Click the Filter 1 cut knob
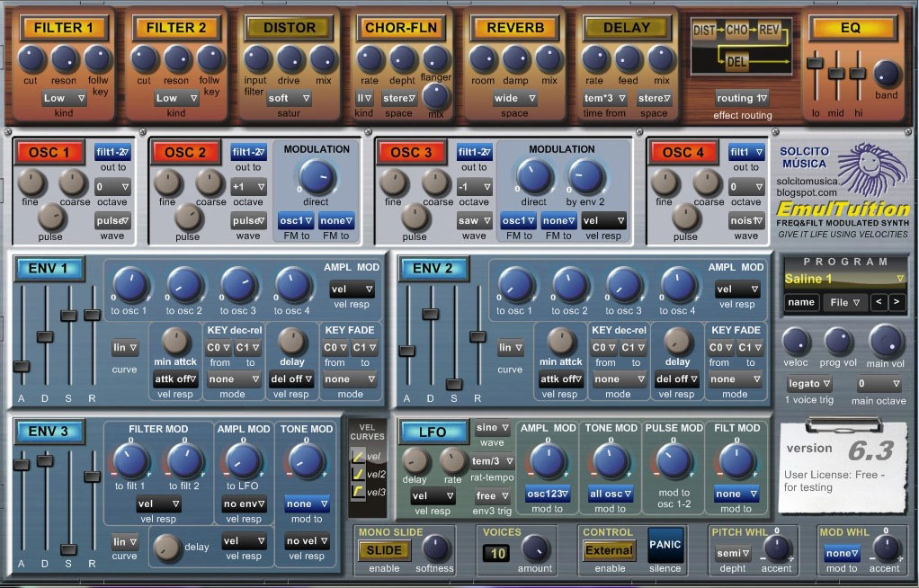Screen dimensions: 919x588 click(x=31, y=58)
